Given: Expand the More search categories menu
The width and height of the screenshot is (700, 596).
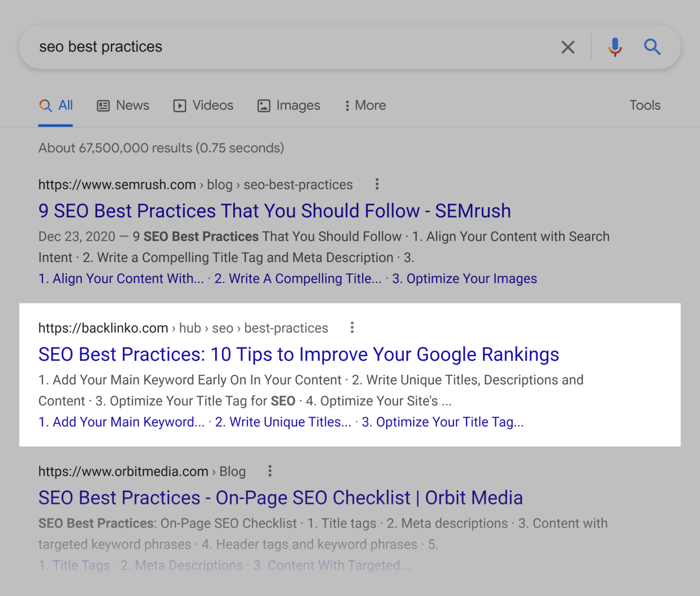Looking at the screenshot, I should click(364, 105).
